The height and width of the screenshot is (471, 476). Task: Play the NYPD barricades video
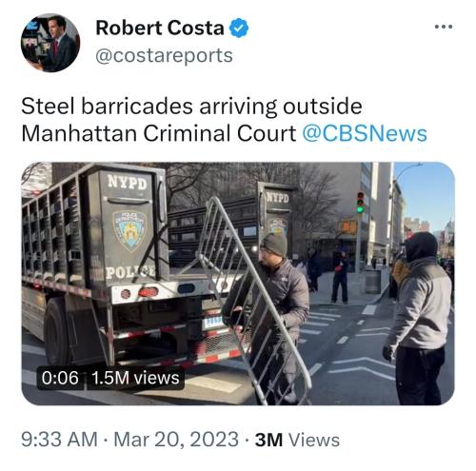click(x=238, y=284)
